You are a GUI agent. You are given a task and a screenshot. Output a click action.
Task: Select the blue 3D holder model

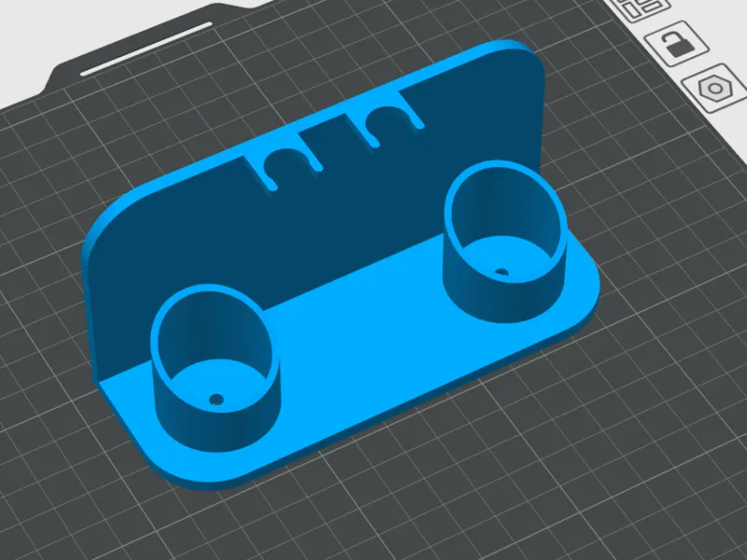(340, 265)
